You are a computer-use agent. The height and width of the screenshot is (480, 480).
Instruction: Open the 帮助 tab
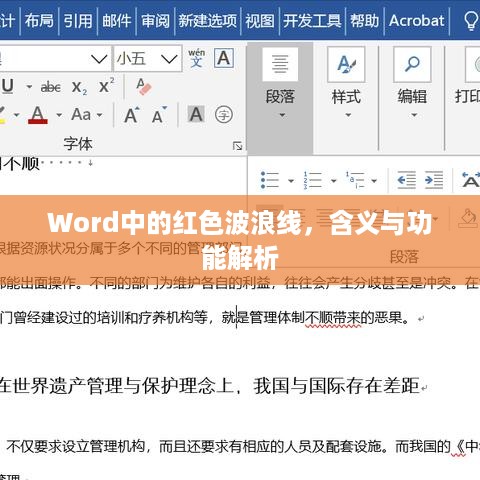pyautogui.click(x=365, y=21)
